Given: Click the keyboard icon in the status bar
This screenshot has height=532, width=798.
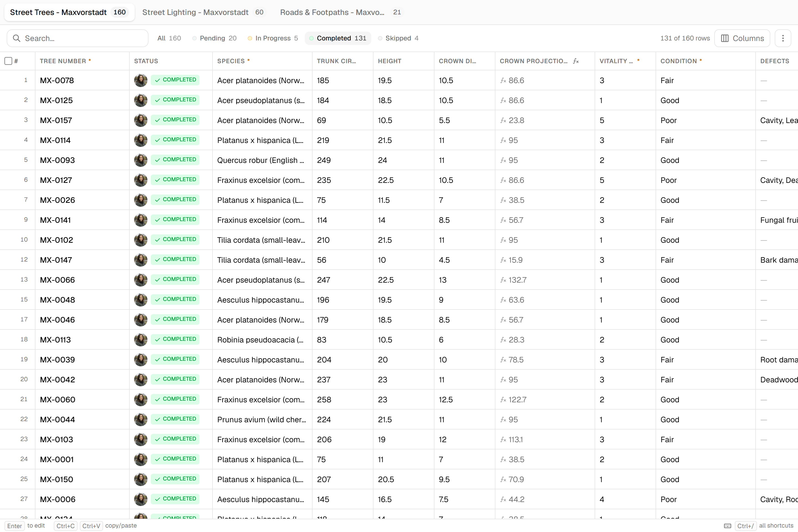Looking at the screenshot, I should 727,526.
